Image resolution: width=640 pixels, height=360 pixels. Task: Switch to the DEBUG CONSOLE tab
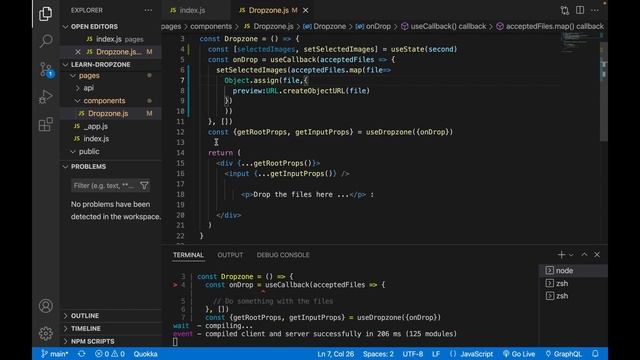click(283, 255)
